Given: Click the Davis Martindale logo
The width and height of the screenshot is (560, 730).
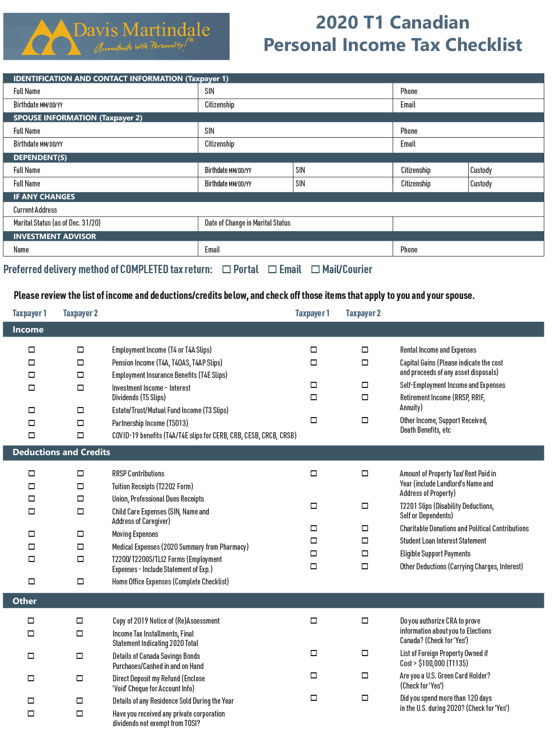Looking at the screenshot, I should click(116, 37).
